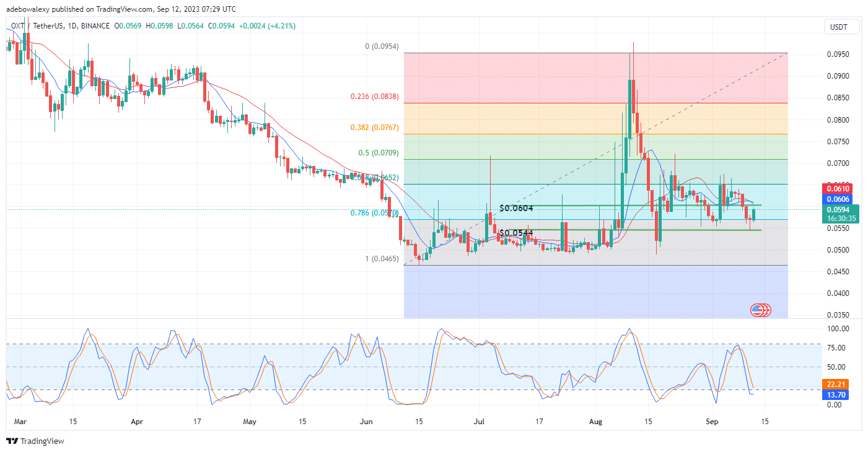Select the Fib level label 0 (0.0954)
The width and height of the screenshot is (868, 452).
coord(380,46)
